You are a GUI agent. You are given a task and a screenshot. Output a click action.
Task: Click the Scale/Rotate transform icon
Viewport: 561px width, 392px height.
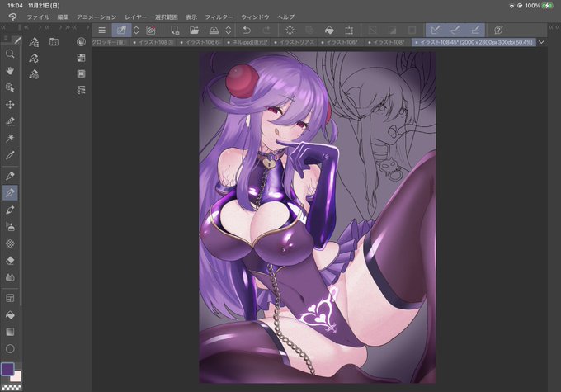(349, 30)
